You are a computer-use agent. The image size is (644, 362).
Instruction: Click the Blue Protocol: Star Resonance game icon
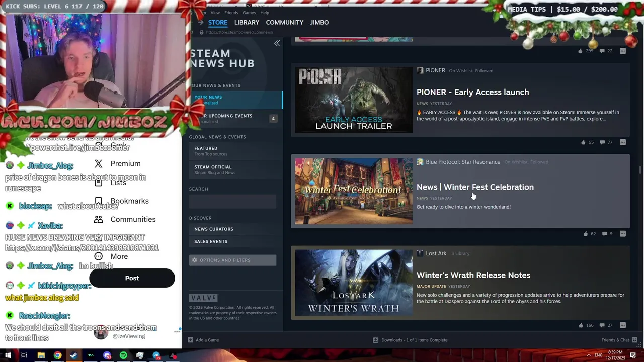click(x=420, y=162)
